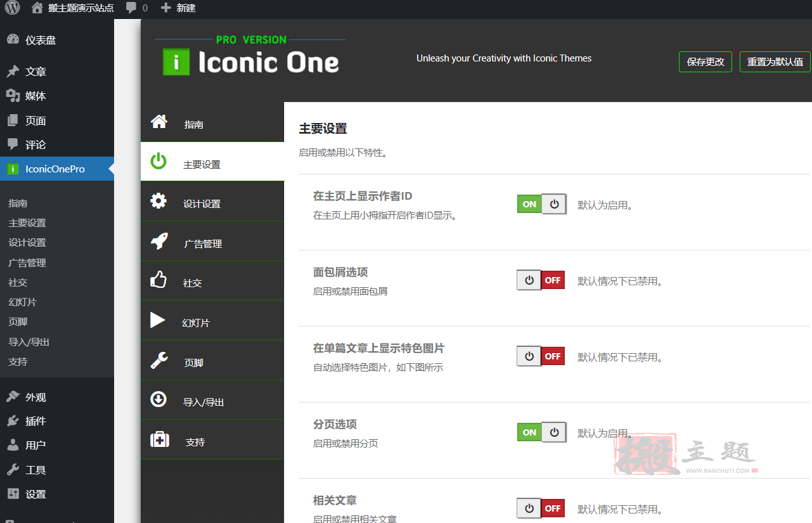Click 新建 in the admin bar

pos(186,8)
